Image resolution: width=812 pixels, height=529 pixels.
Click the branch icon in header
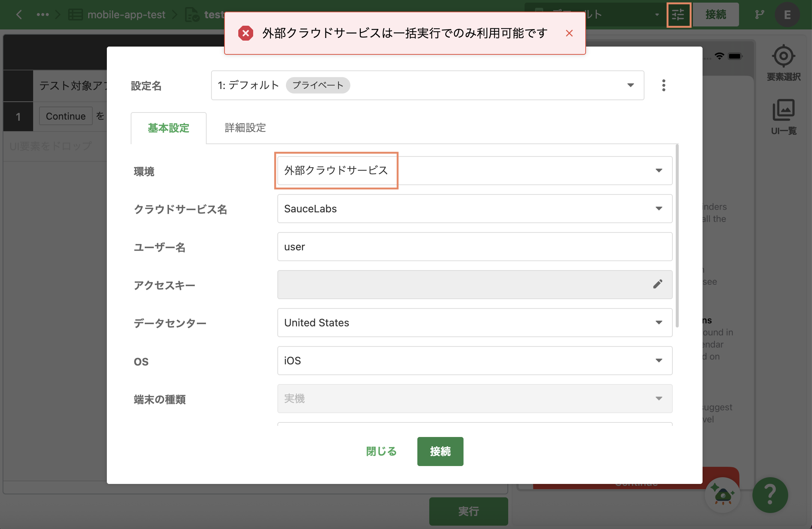760,15
